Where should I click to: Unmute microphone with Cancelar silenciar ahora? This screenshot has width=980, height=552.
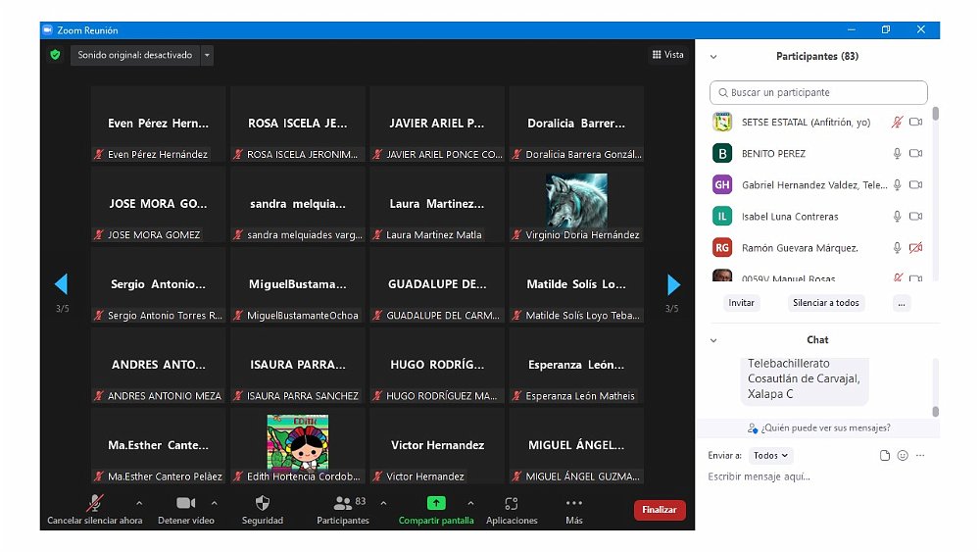[95, 503]
